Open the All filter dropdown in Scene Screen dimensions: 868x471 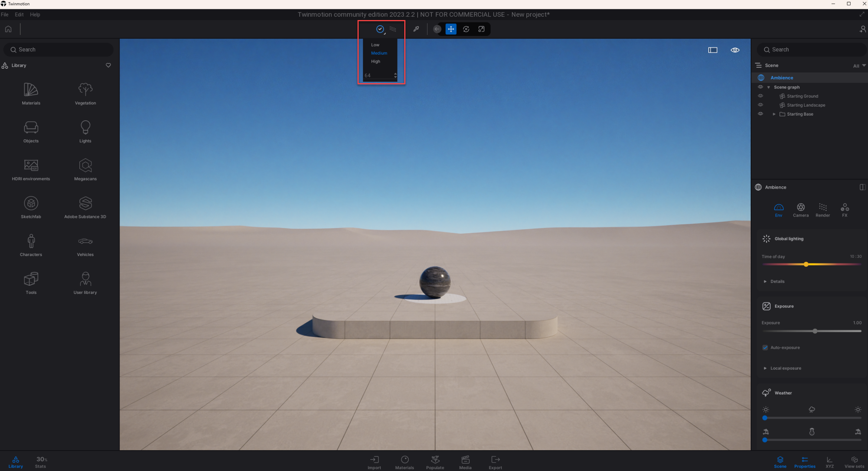(859, 66)
